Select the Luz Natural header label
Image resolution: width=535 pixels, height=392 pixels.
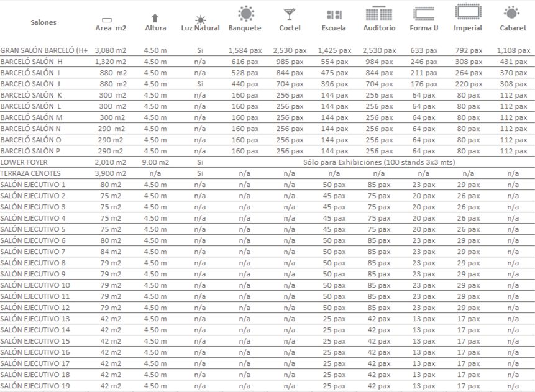coord(200,28)
